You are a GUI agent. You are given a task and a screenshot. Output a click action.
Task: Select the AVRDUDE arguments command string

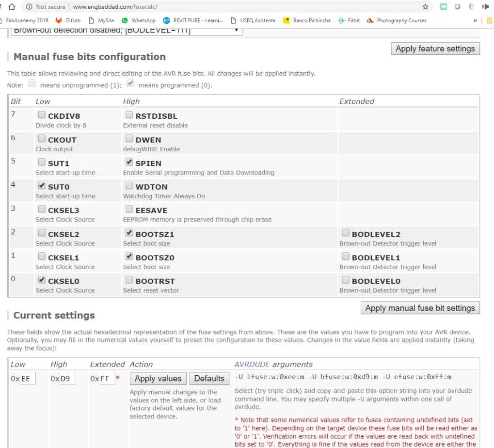343,377
